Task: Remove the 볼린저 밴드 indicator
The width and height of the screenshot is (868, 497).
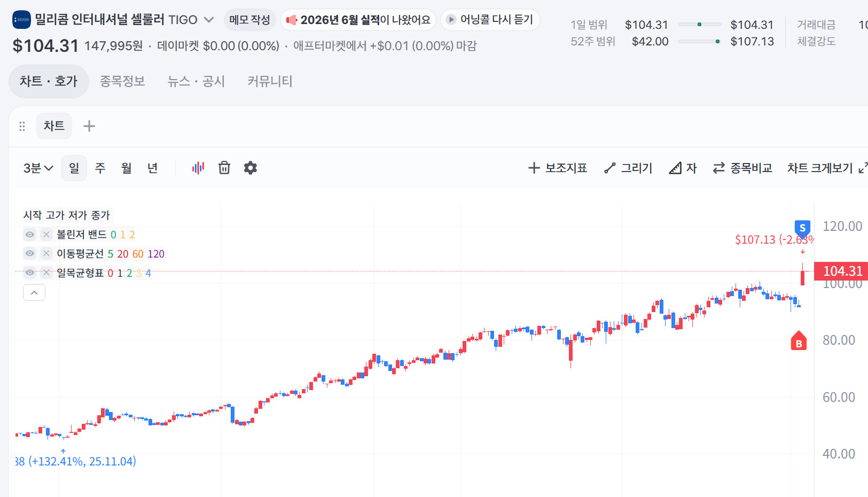Action: click(46, 235)
